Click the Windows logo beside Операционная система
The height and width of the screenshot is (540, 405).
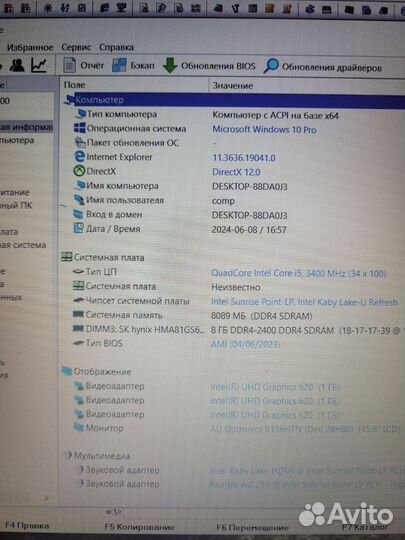click(80, 128)
